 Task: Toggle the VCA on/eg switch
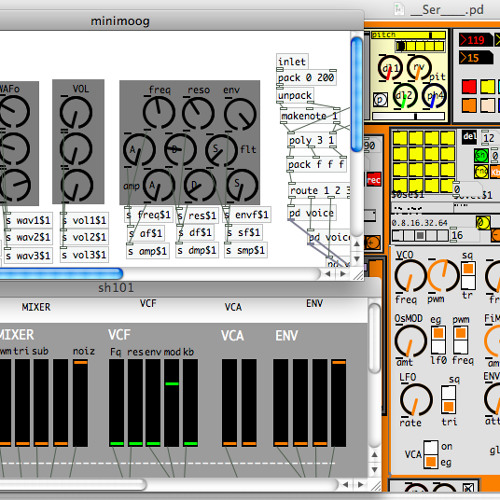[431, 454]
